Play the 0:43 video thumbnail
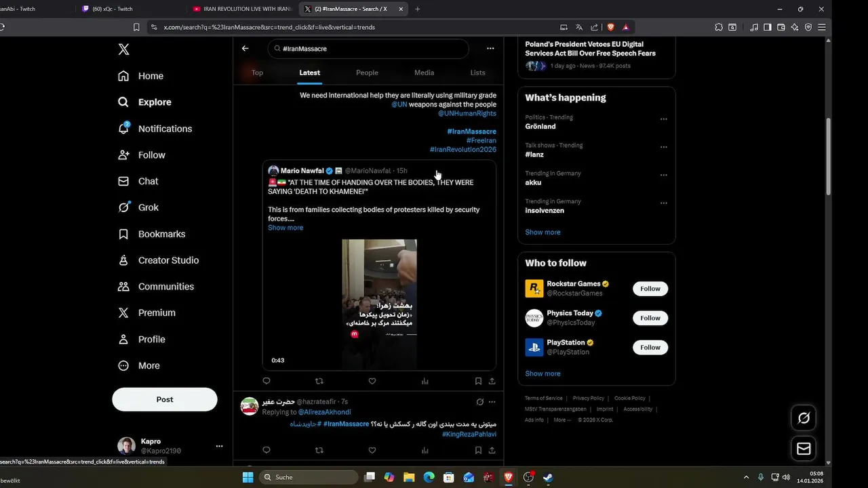The height and width of the screenshot is (488, 868). 379,304
